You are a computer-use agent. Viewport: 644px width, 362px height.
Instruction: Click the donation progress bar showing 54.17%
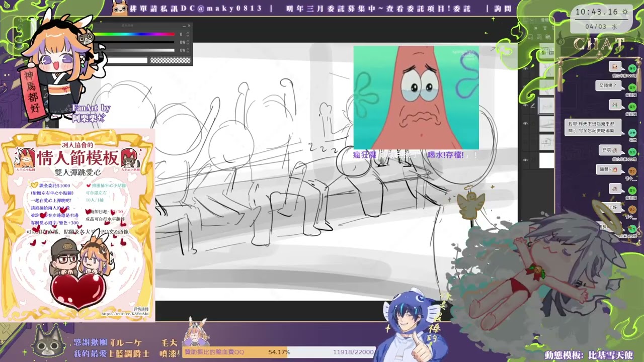coord(279,352)
